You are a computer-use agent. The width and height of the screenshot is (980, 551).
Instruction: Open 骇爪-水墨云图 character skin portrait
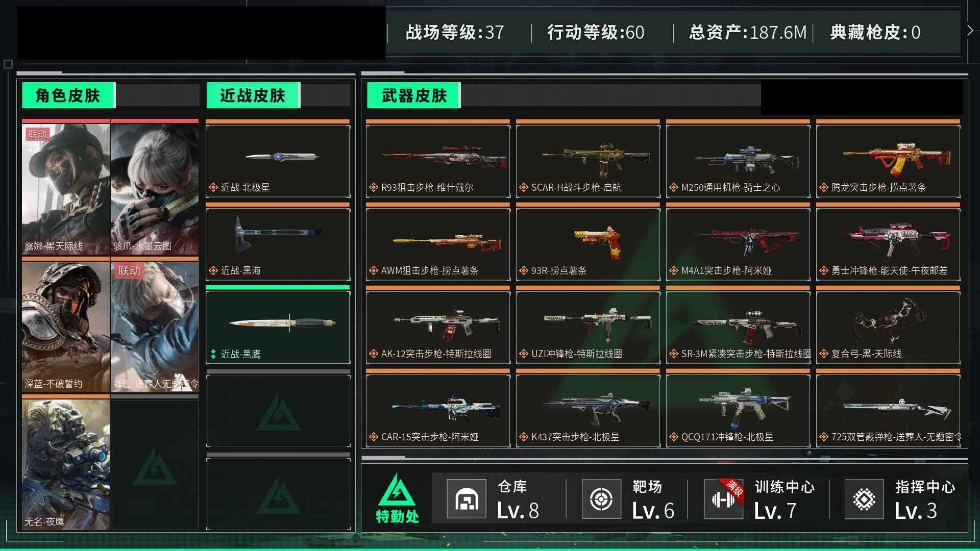click(155, 189)
